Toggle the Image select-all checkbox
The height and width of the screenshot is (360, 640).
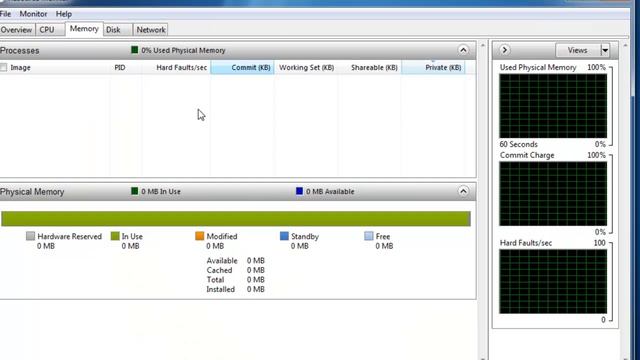click(x=4, y=68)
